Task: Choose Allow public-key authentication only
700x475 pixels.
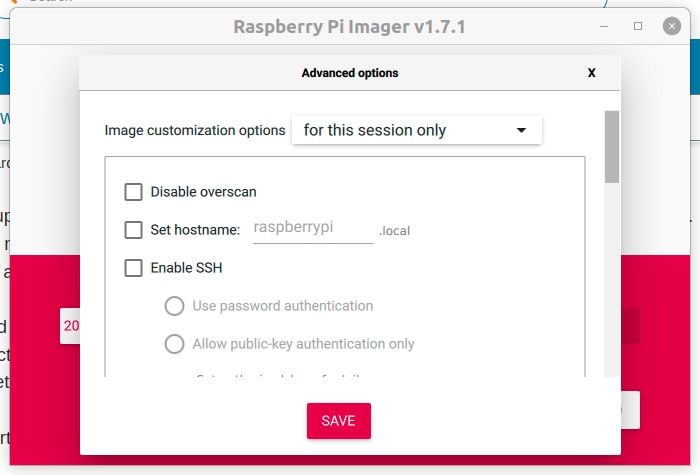Action: tap(174, 344)
